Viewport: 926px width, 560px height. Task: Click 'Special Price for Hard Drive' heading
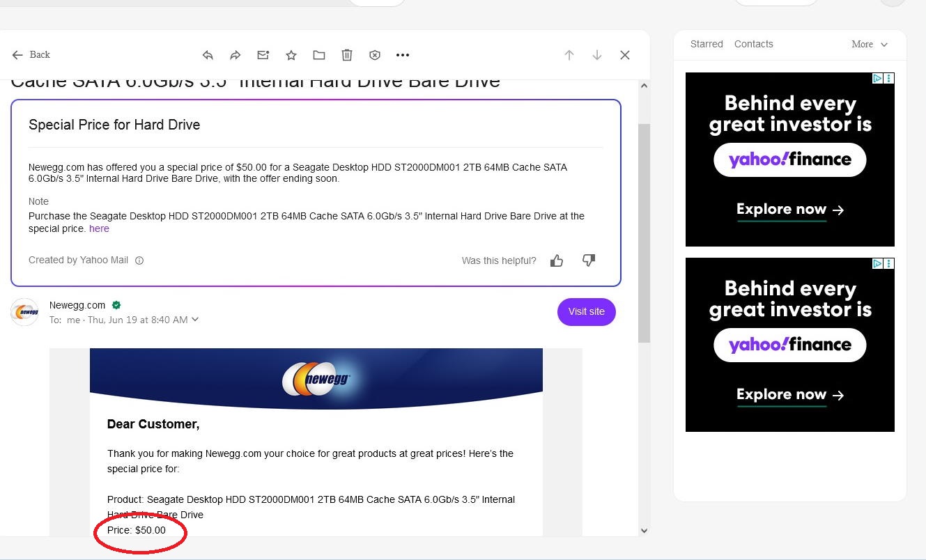click(114, 125)
